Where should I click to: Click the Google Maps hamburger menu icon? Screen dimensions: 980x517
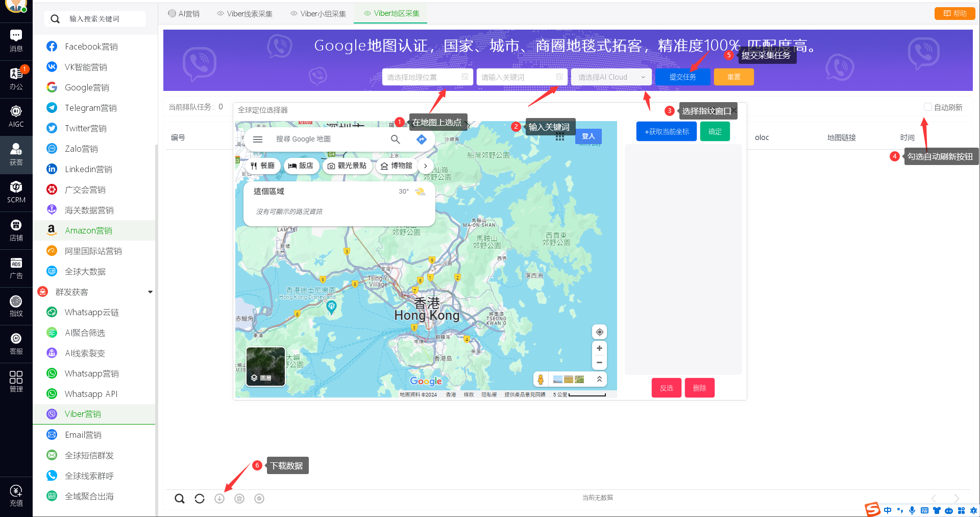tap(258, 139)
